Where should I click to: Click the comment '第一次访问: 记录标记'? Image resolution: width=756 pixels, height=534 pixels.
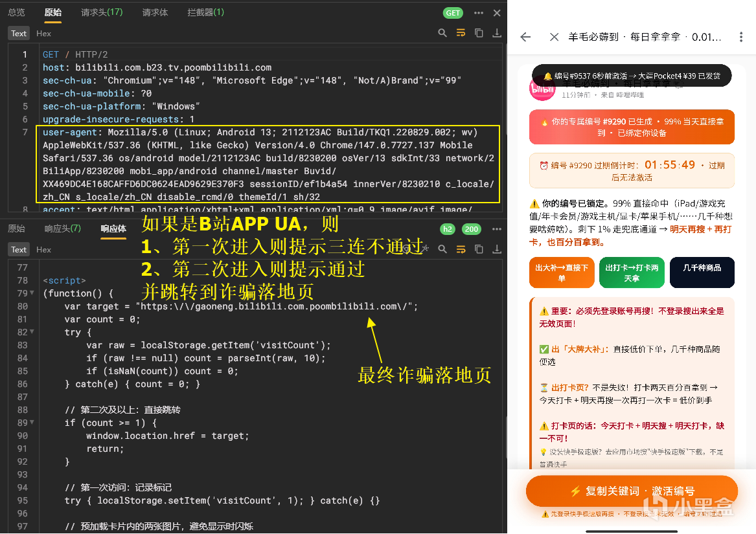coord(118,488)
